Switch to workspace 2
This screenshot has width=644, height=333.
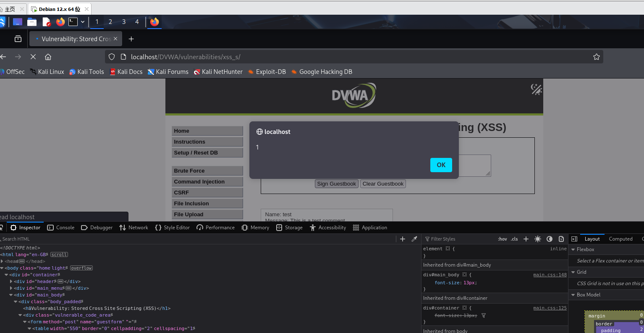pyautogui.click(x=110, y=21)
